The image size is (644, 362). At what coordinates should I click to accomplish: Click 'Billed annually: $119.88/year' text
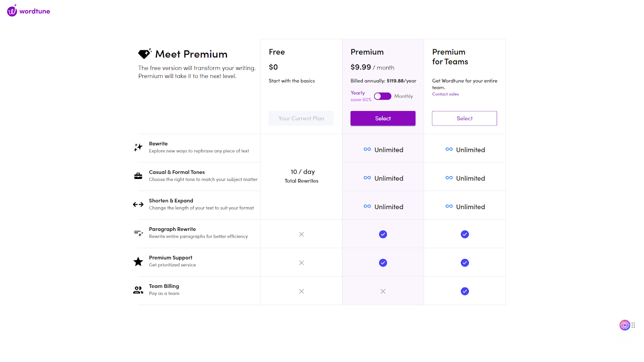pos(384,81)
